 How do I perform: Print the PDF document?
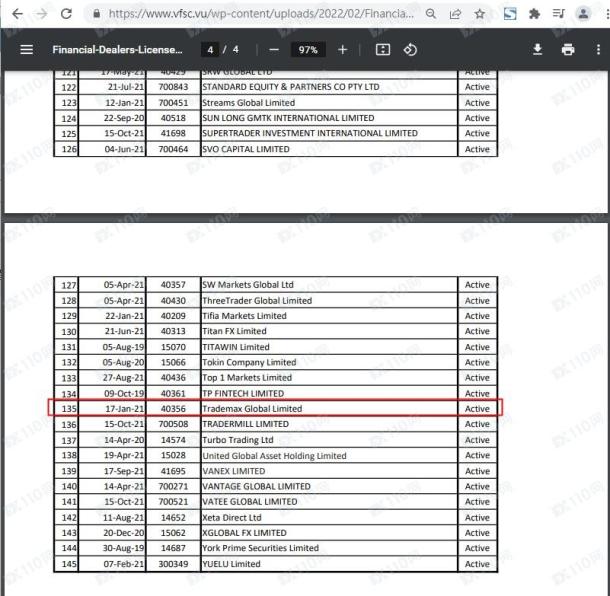coord(568,50)
